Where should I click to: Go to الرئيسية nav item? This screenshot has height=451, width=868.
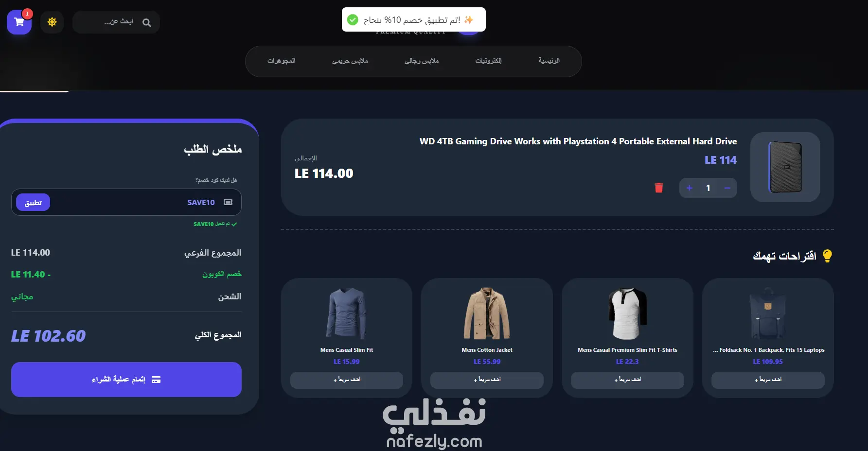click(x=549, y=61)
